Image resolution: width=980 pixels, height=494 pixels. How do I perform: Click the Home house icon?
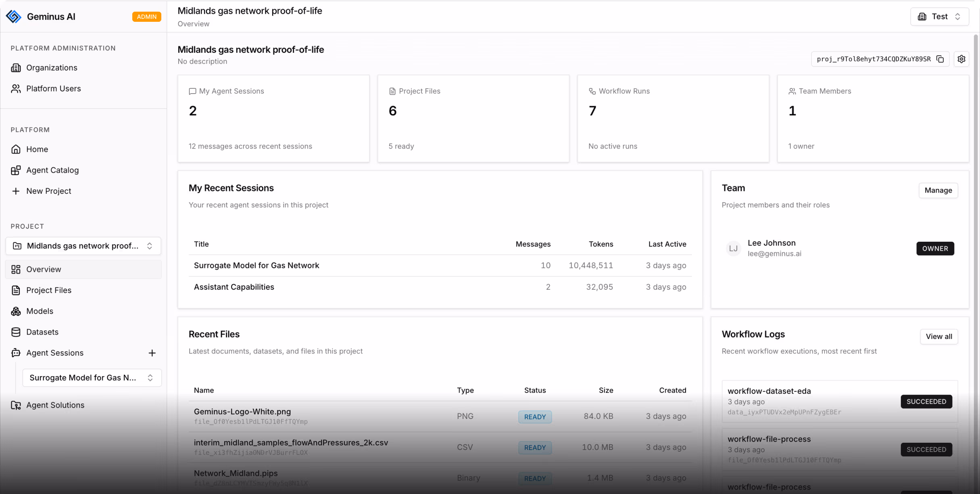16,149
